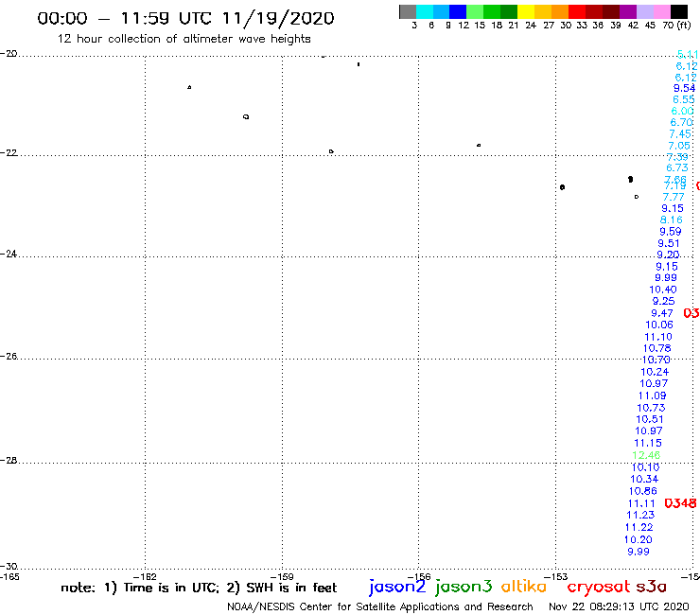Click the wave height value 7.05

click(x=679, y=146)
